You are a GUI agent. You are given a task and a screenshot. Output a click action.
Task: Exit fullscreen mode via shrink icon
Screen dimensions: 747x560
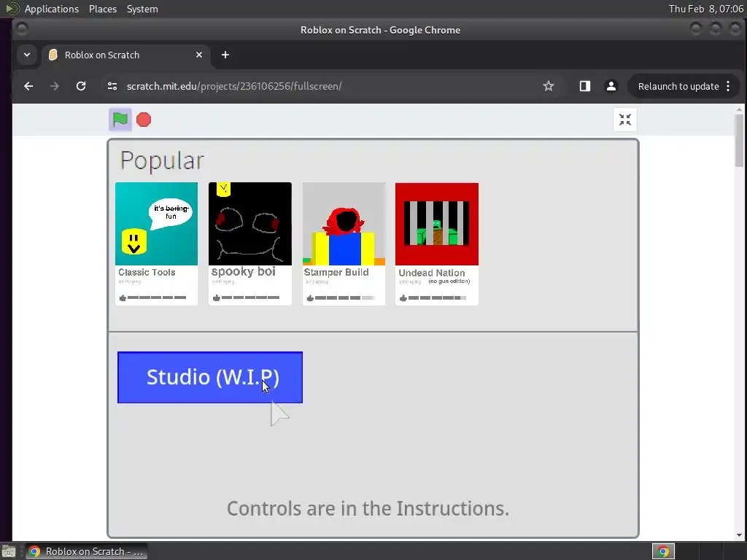pyautogui.click(x=624, y=120)
